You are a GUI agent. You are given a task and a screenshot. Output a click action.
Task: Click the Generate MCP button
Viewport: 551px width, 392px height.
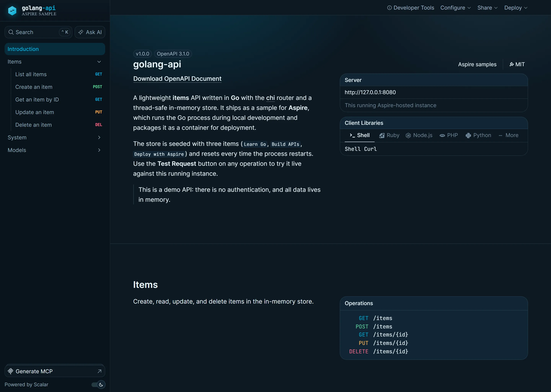(55, 371)
